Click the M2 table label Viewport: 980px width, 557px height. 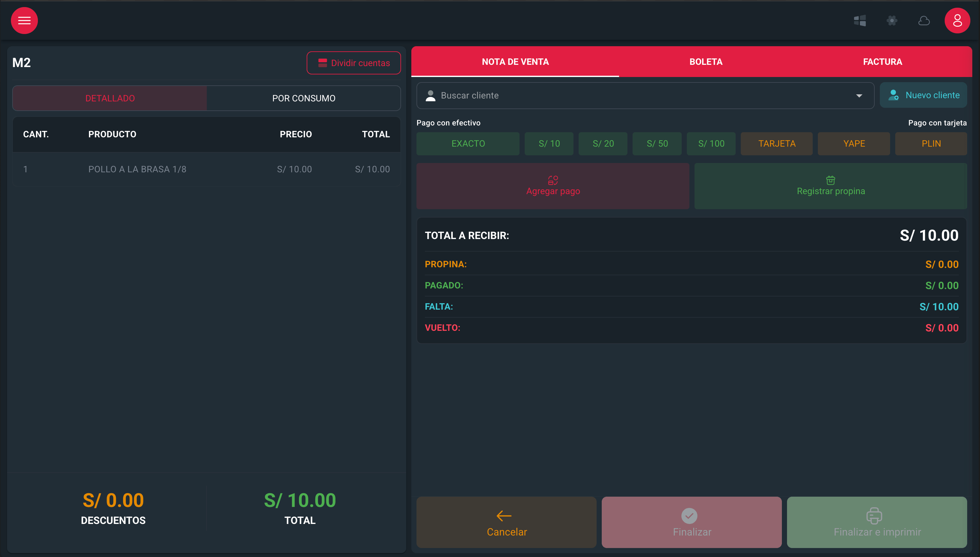(x=22, y=63)
